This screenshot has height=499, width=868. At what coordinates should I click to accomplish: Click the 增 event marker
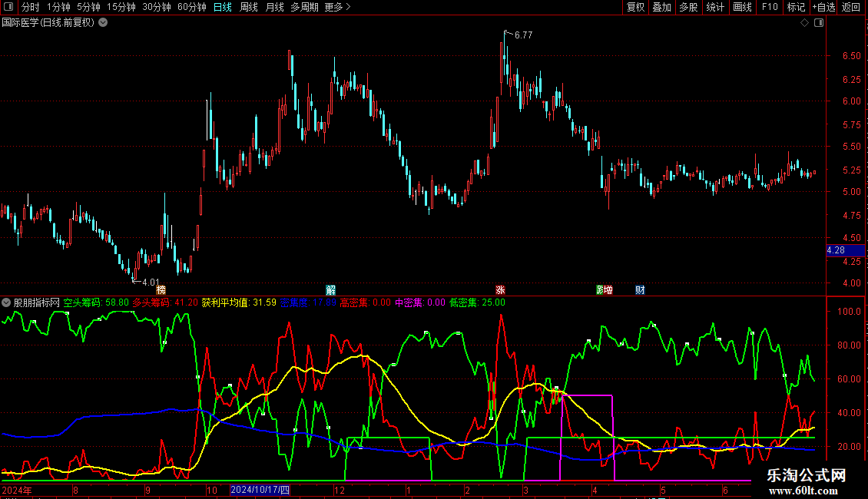(x=608, y=290)
